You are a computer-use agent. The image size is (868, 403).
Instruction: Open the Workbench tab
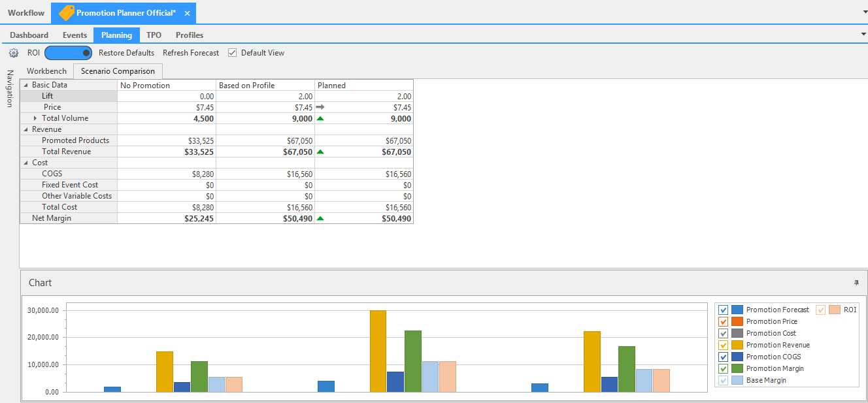(46, 71)
